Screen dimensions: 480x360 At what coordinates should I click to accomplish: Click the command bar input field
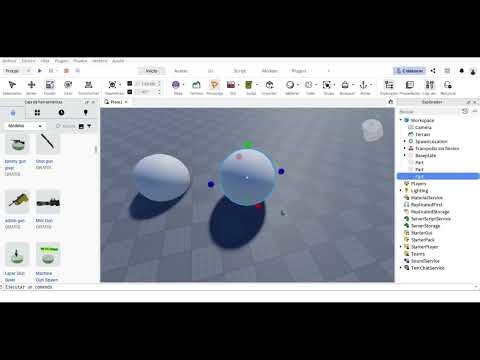coord(238,287)
